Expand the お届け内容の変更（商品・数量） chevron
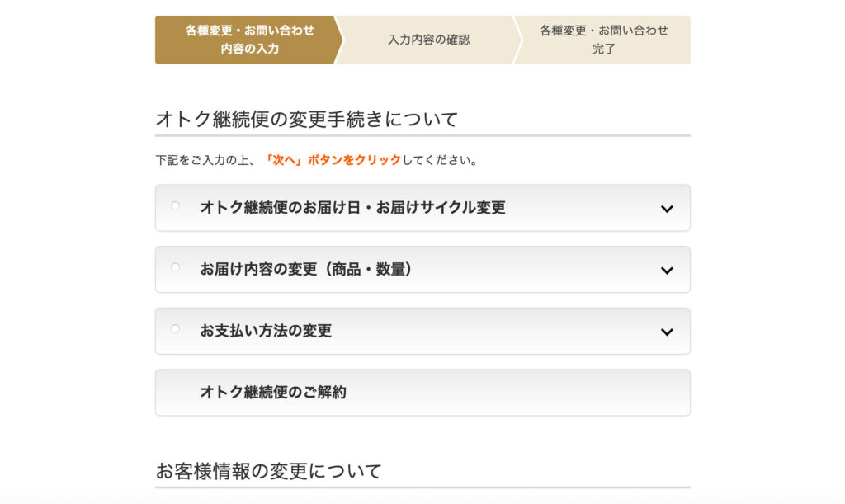The image size is (845, 504). [667, 271]
